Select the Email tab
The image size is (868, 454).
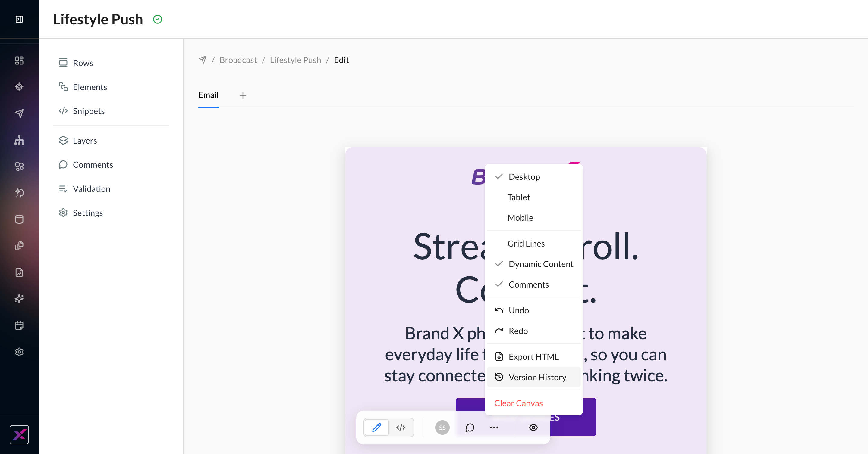[x=208, y=95]
